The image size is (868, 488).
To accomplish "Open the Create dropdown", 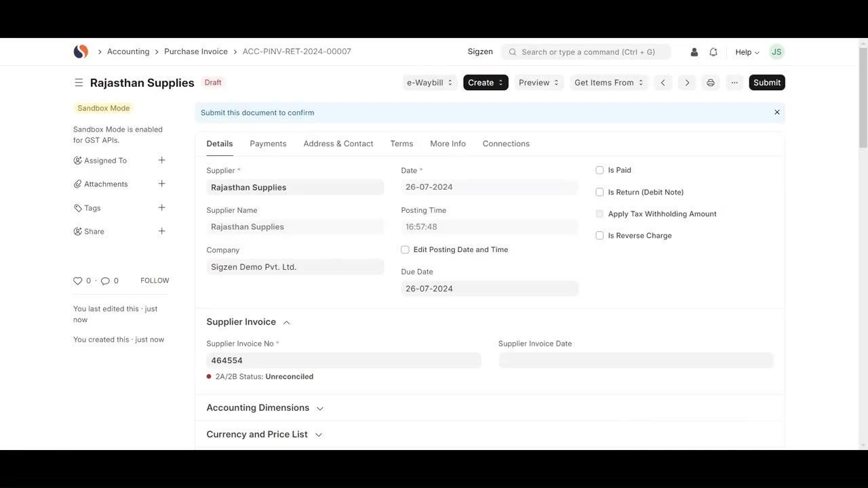I will [486, 83].
